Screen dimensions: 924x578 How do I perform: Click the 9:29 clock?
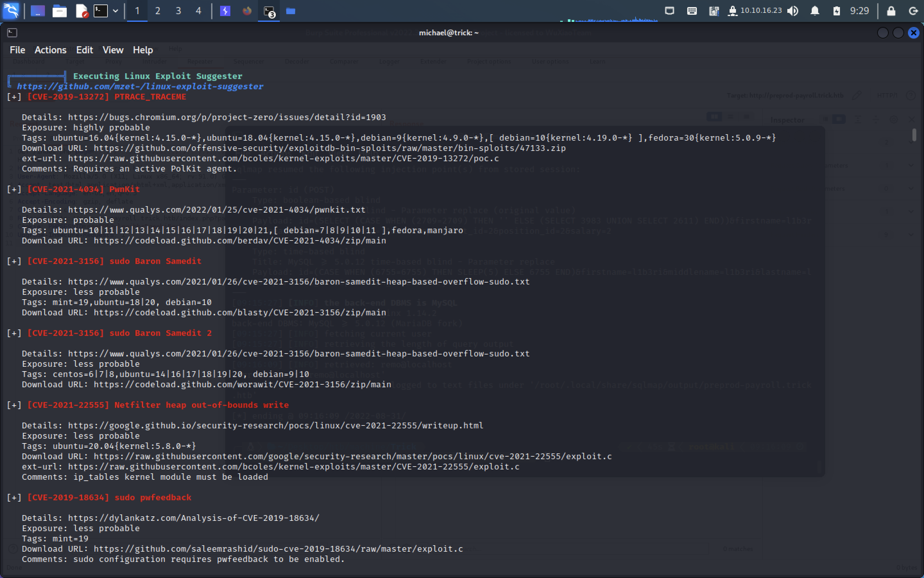click(860, 11)
